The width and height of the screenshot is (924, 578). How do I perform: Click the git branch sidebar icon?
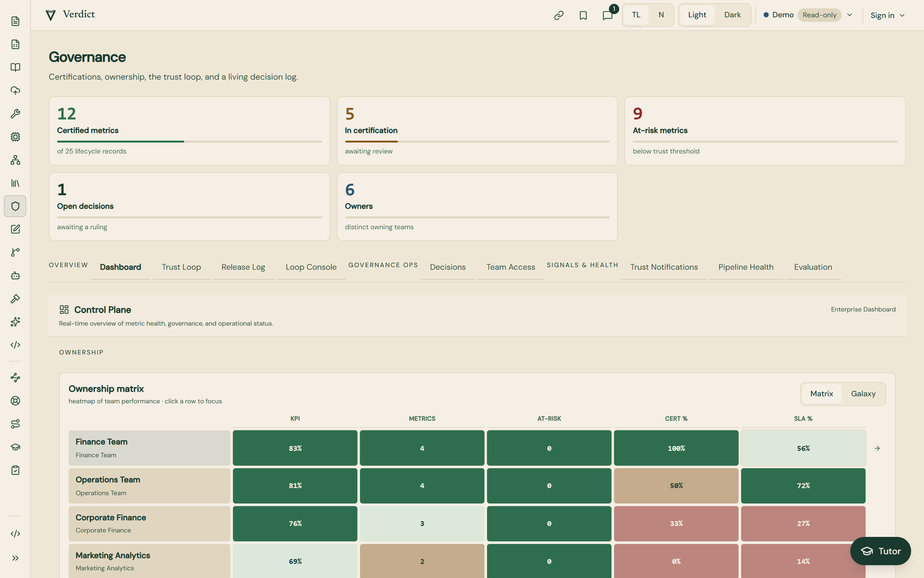(15, 252)
